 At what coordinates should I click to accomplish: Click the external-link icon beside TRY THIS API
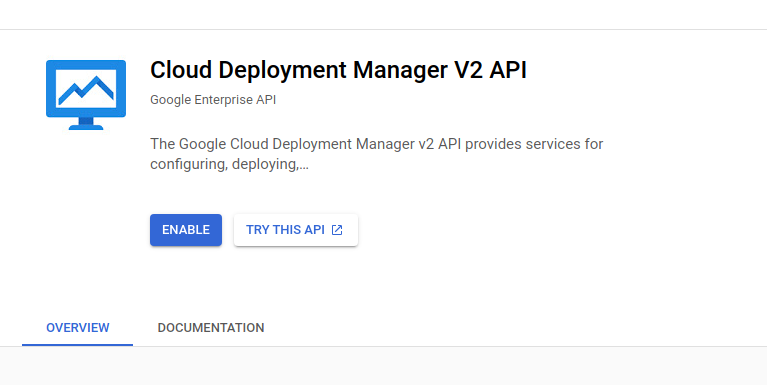pos(337,230)
